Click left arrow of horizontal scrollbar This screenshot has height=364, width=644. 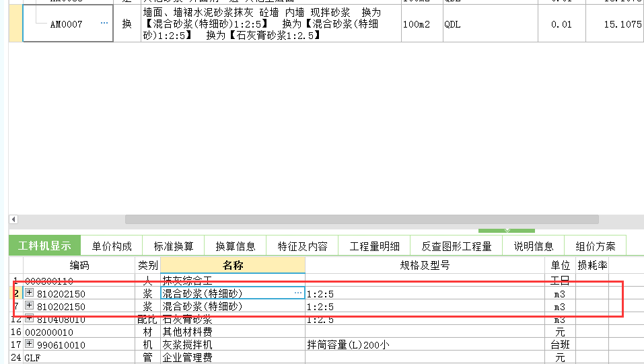click(x=13, y=219)
